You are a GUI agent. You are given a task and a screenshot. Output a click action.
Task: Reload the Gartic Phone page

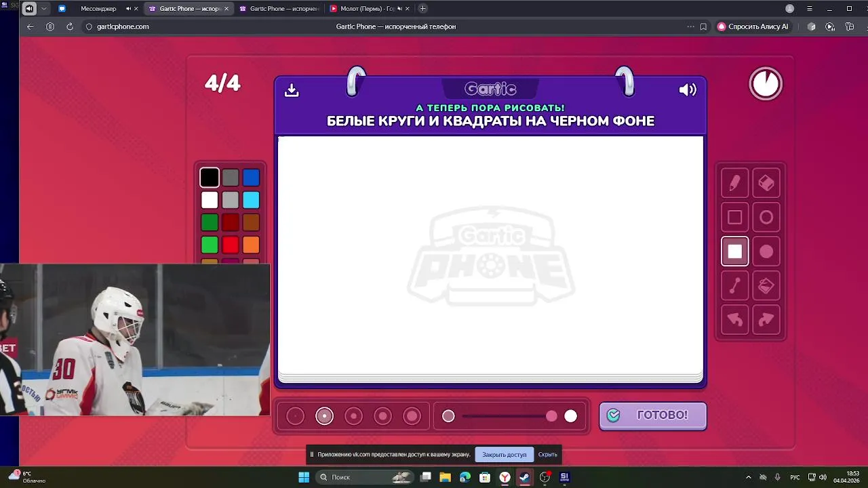tap(70, 26)
